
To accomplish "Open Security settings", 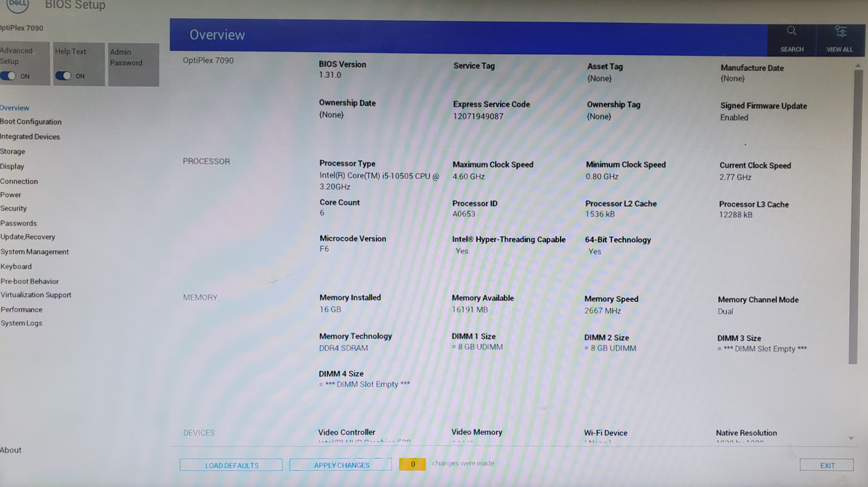I will point(13,209).
